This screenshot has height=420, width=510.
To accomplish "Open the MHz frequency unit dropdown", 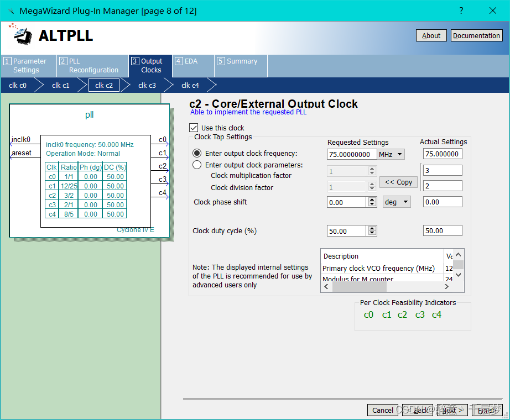I will [x=391, y=154].
